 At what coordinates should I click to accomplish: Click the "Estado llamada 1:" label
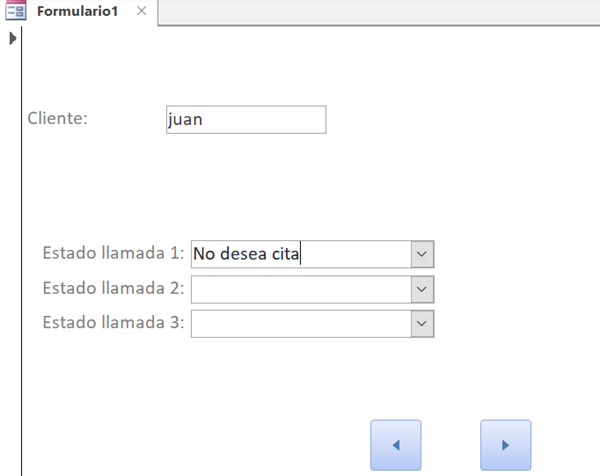tap(113, 253)
